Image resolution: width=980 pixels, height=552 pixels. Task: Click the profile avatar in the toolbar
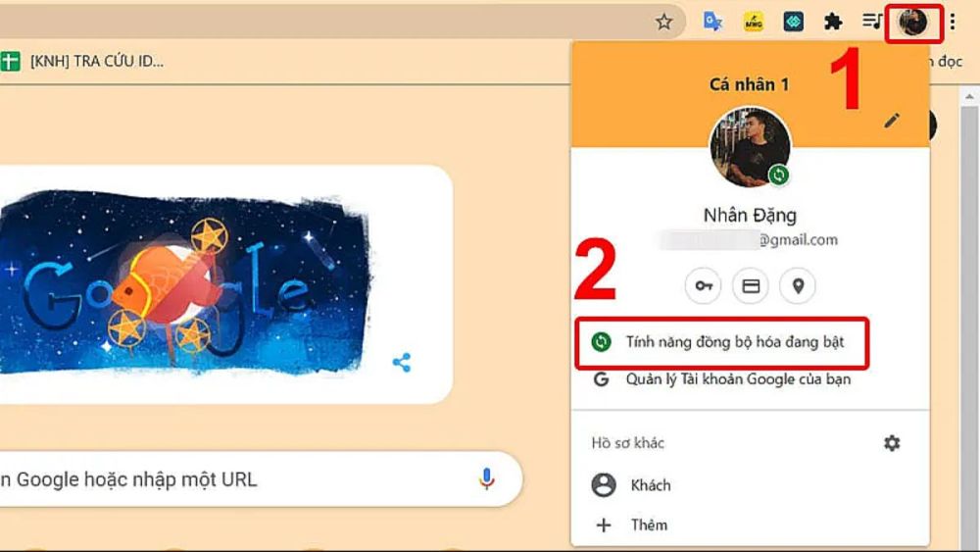point(912,23)
